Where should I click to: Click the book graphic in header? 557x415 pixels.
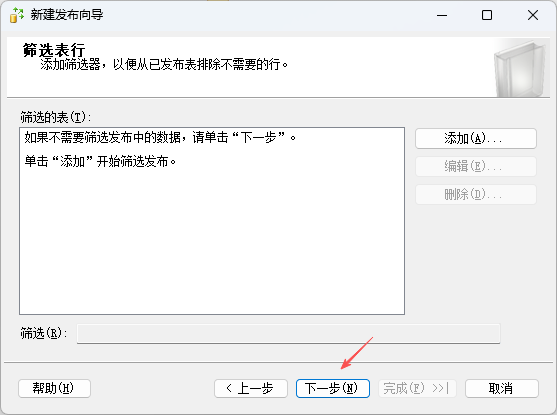pyautogui.click(x=519, y=69)
